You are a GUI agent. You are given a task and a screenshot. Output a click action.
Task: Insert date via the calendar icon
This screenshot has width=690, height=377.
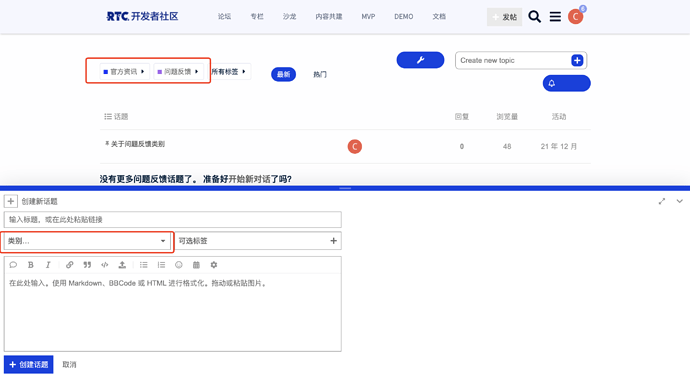(196, 265)
